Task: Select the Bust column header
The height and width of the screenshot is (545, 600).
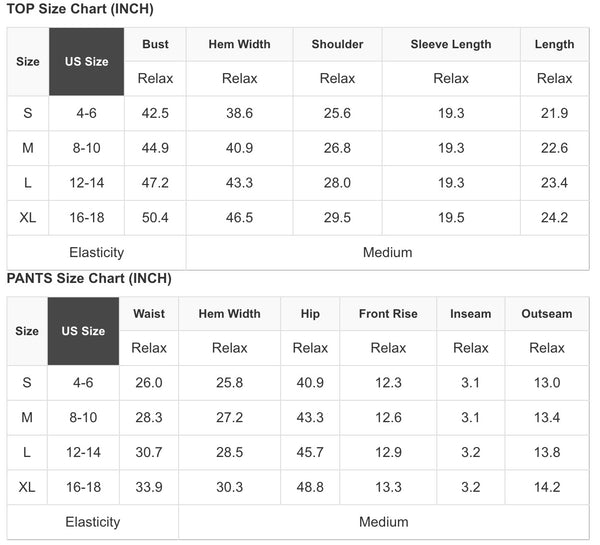Action: click(155, 44)
